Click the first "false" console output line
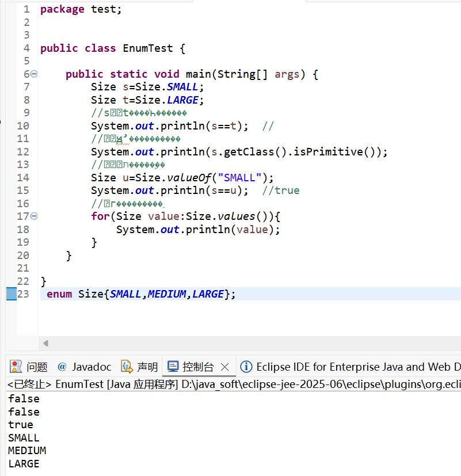461x476 pixels. (24, 399)
